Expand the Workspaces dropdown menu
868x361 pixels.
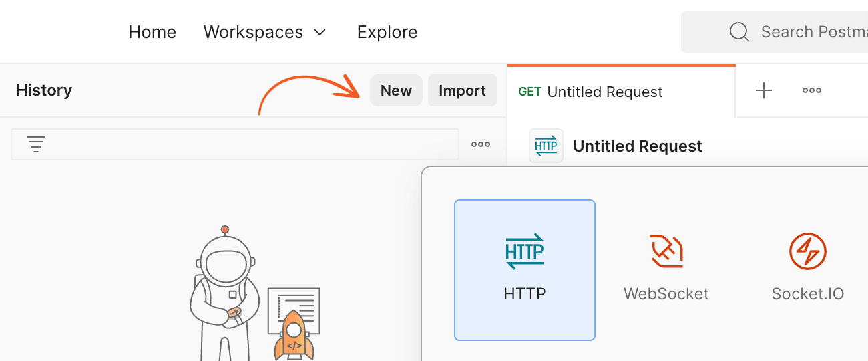pos(265,32)
